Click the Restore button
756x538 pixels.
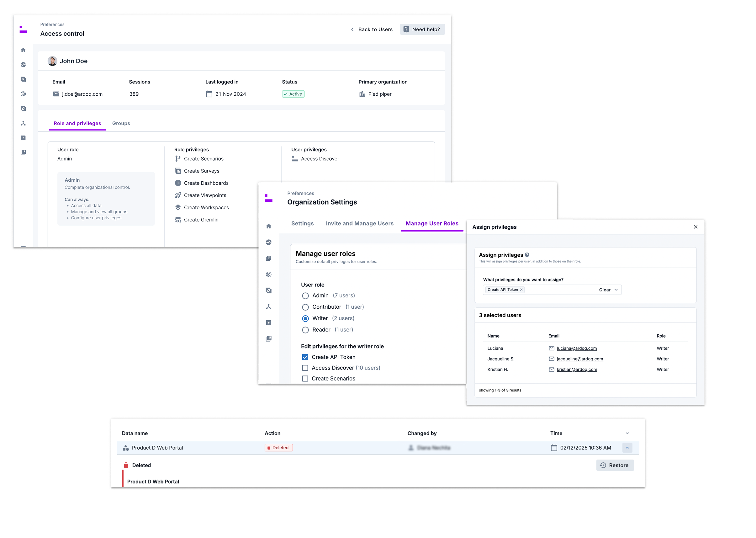(615, 465)
